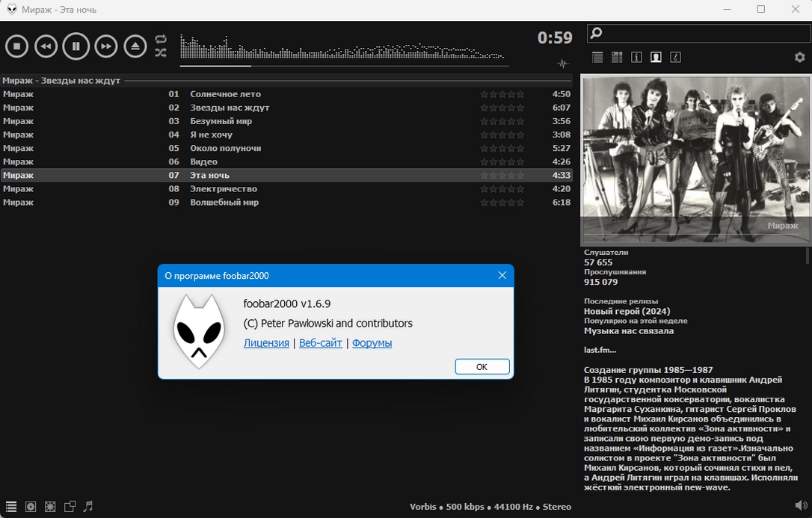The height and width of the screenshot is (518, 812).
Task: Select track 03 Безумный мир
Action: pyautogui.click(x=286, y=121)
